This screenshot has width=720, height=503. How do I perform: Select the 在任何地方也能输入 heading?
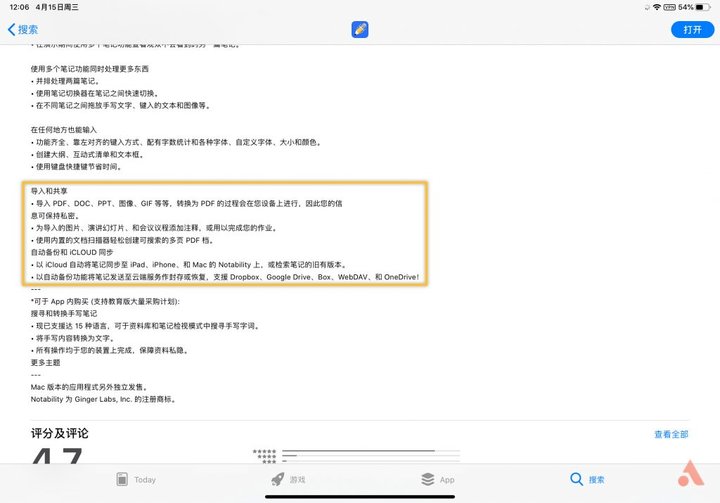pyautogui.click(x=64, y=130)
